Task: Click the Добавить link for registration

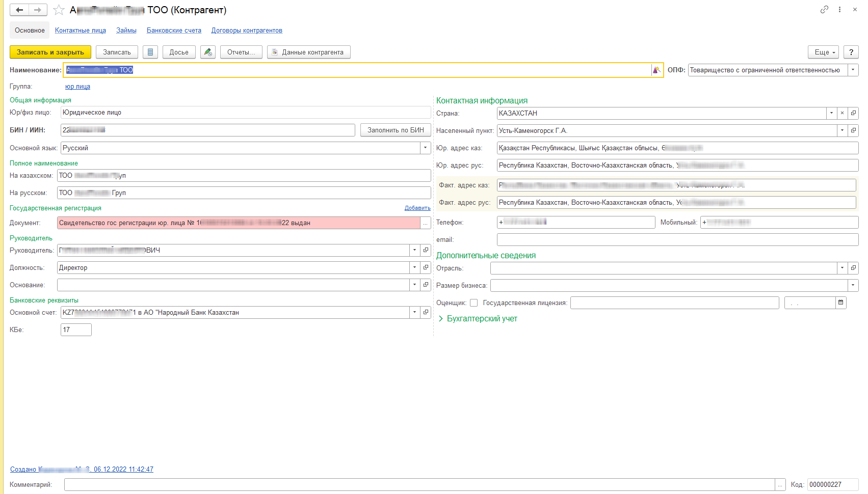Action: point(417,208)
